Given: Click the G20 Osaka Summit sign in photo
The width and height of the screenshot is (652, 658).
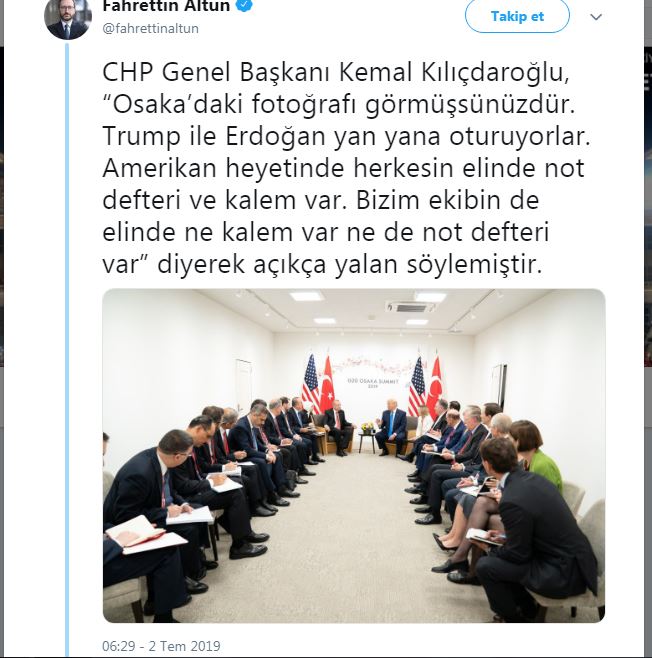Looking at the screenshot, I should [x=373, y=382].
